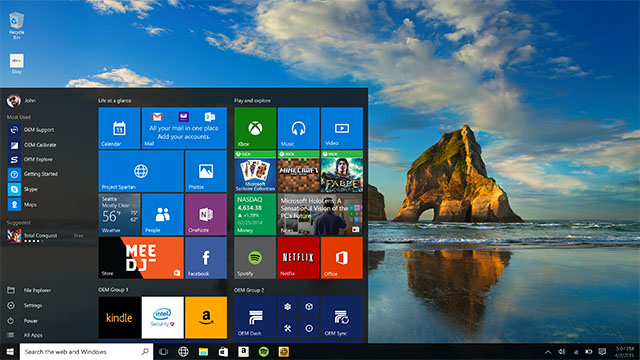Image resolution: width=640 pixels, height=360 pixels.
Task: Open the Facebook tile
Action: (206, 258)
